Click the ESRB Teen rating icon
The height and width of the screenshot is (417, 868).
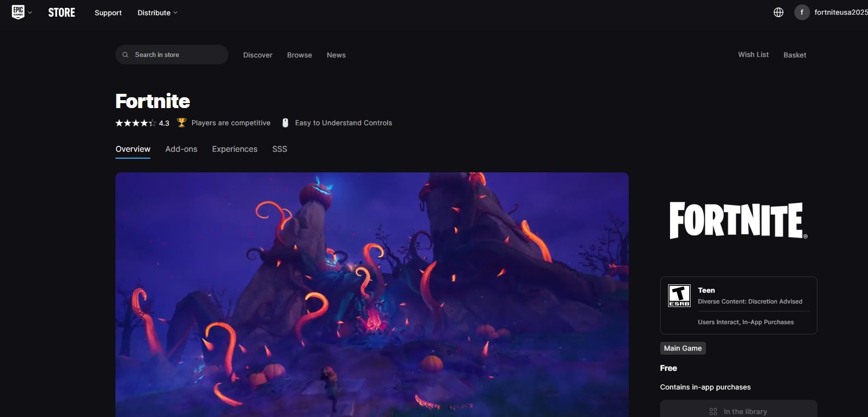click(679, 296)
